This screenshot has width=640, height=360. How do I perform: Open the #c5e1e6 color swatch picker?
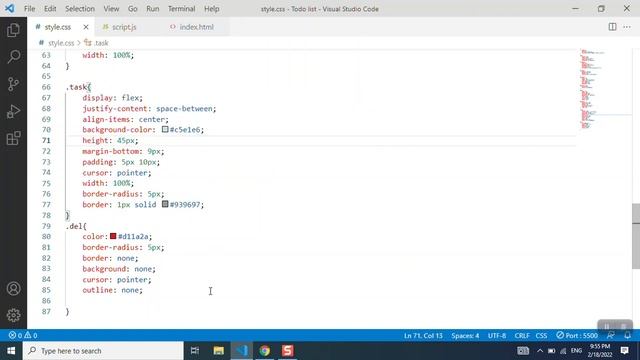(x=165, y=129)
